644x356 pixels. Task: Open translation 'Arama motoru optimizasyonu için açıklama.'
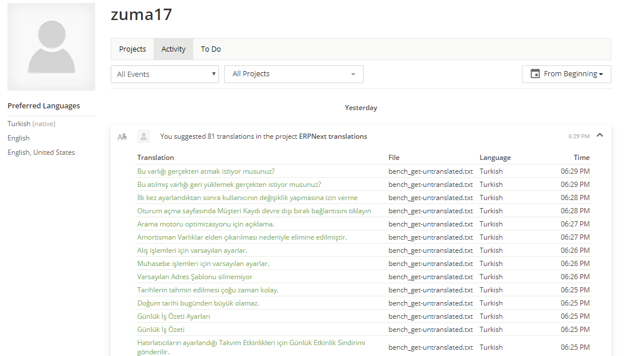[x=206, y=224]
